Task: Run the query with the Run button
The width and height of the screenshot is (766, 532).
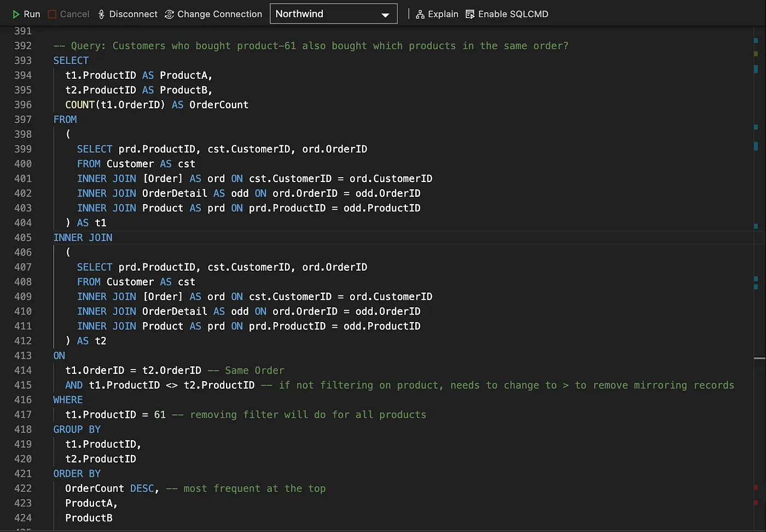Action: pos(26,14)
